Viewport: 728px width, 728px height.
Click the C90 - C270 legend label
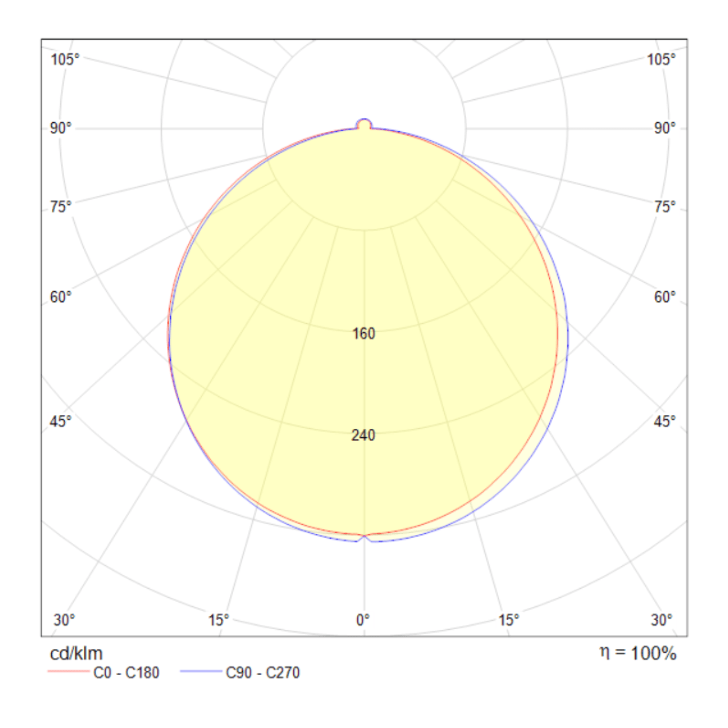[x=263, y=672]
